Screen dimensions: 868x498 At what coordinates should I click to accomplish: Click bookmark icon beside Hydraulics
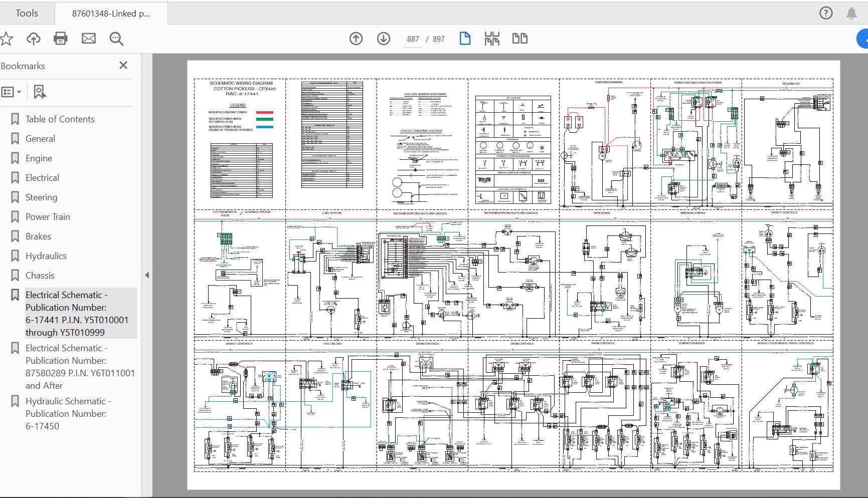click(x=15, y=256)
